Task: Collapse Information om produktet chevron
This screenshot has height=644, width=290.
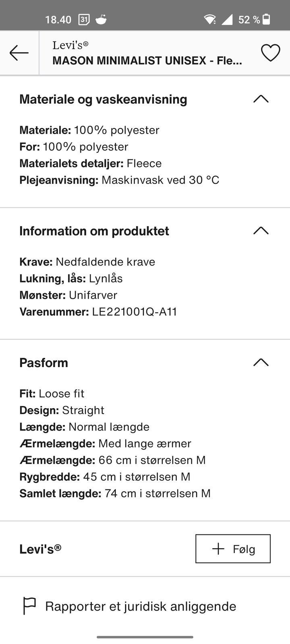Action: pos(261,231)
